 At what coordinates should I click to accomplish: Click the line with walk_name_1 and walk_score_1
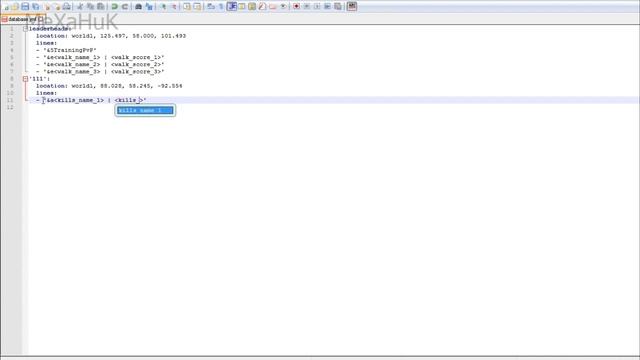pyautogui.click(x=100, y=58)
